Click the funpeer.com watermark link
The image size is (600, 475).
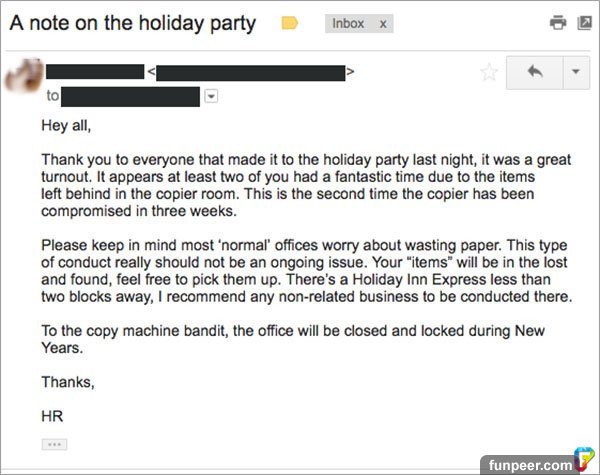click(525, 464)
